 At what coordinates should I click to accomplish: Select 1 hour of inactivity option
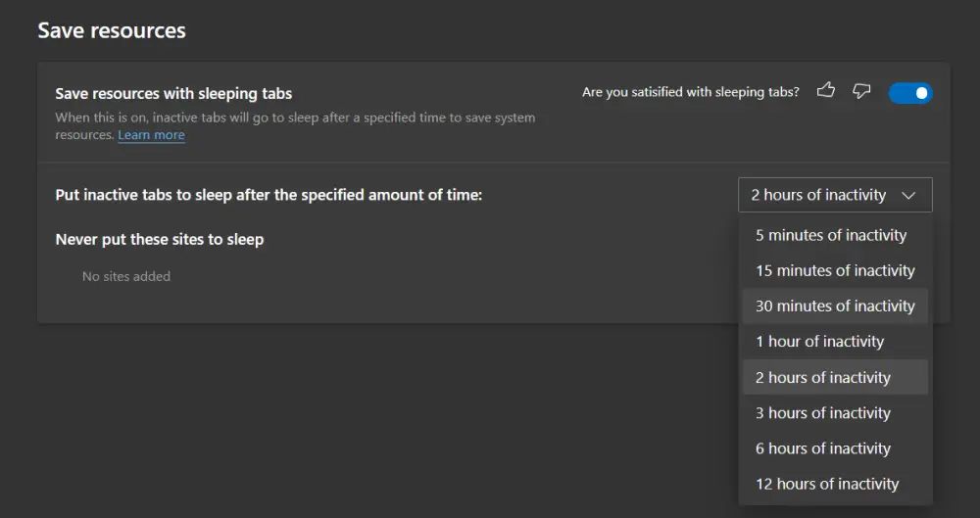[835, 342]
